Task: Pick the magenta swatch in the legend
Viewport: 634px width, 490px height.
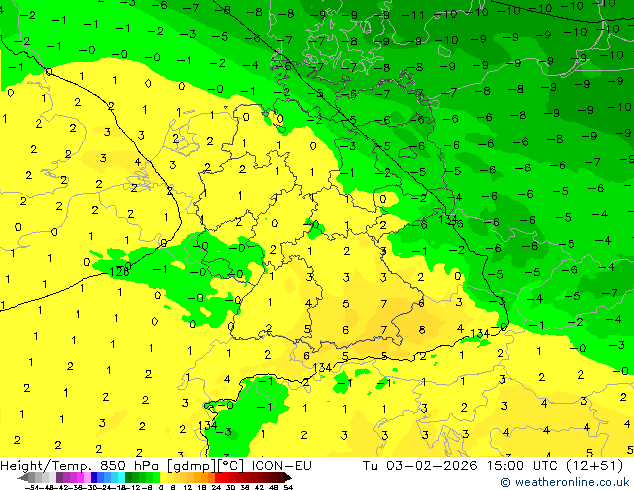Action: tap(80, 477)
